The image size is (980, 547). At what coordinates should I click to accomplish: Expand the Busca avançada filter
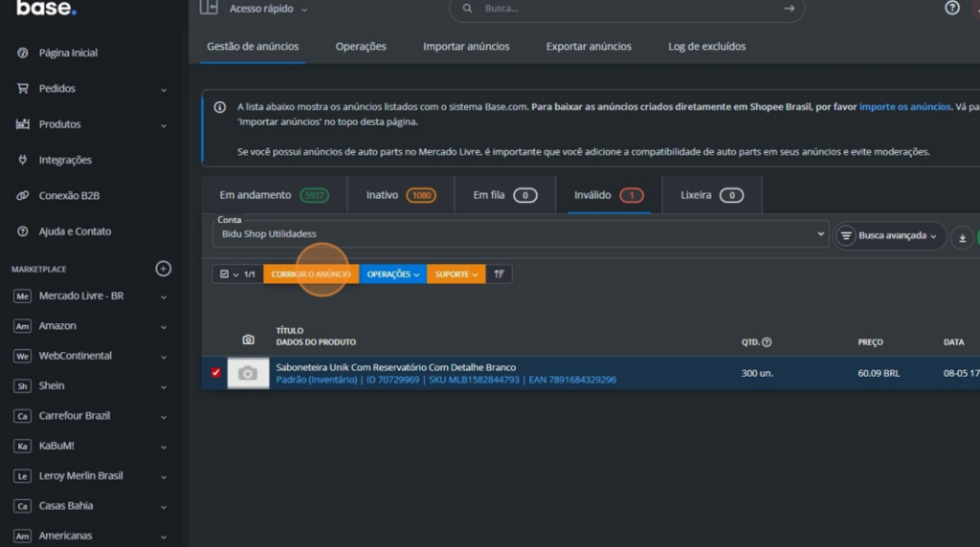pos(890,235)
